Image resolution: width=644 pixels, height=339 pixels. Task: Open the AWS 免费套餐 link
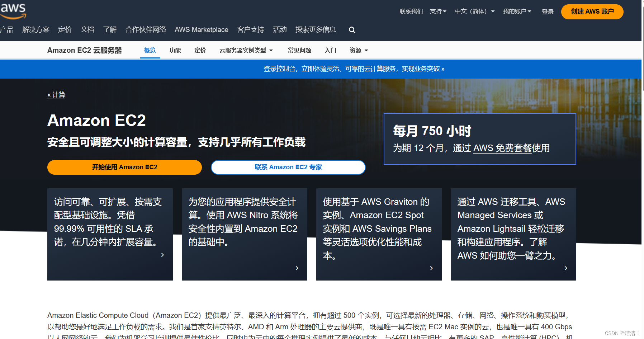(502, 148)
